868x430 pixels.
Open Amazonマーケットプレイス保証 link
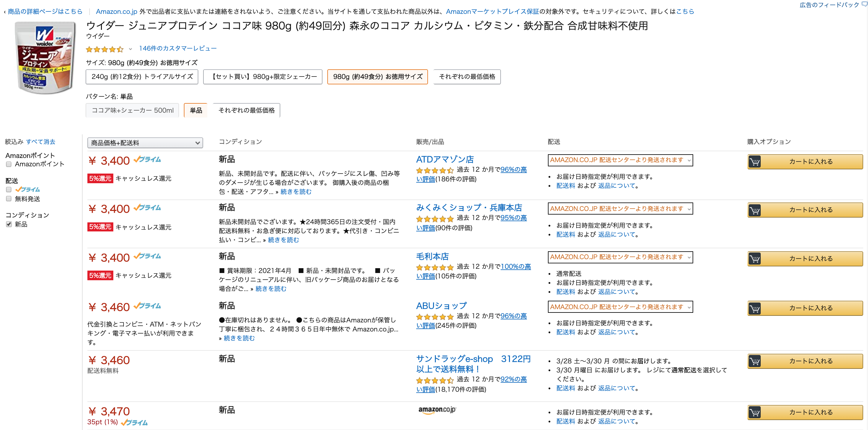(x=493, y=11)
